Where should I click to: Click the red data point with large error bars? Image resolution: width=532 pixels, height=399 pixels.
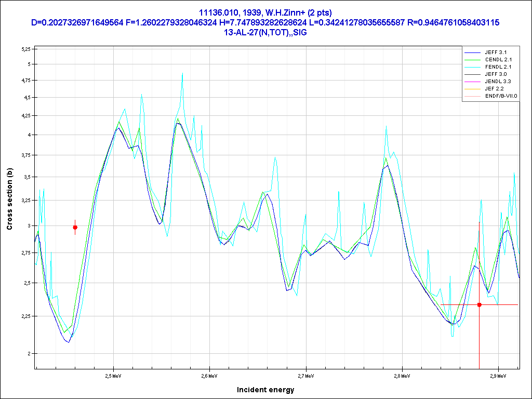click(479, 304)
